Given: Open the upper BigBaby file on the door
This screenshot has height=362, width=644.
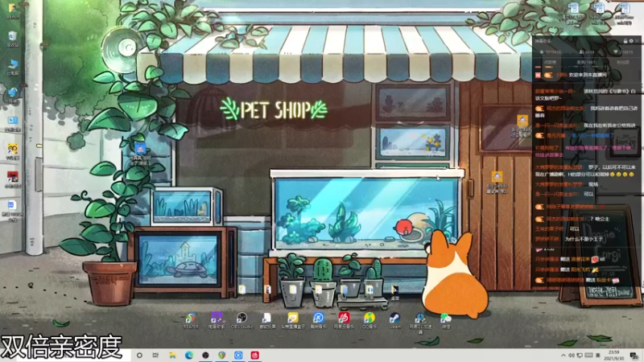Looking at the screenshot, I should click(x=522, y=125).
